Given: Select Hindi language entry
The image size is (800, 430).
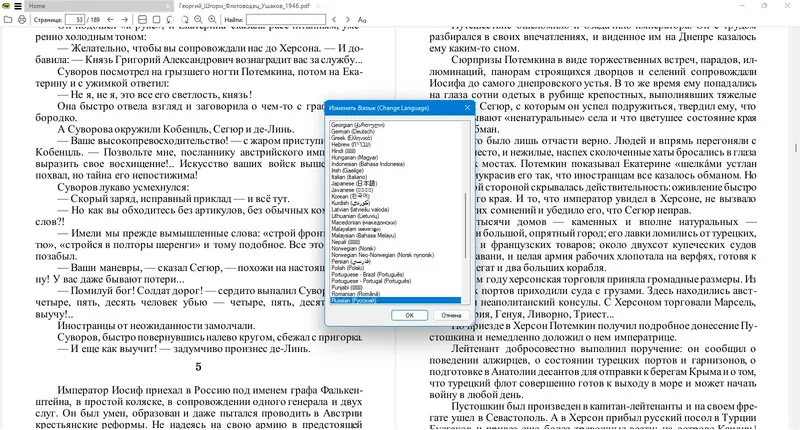Looking at the screenshot, I should point(343,151).
